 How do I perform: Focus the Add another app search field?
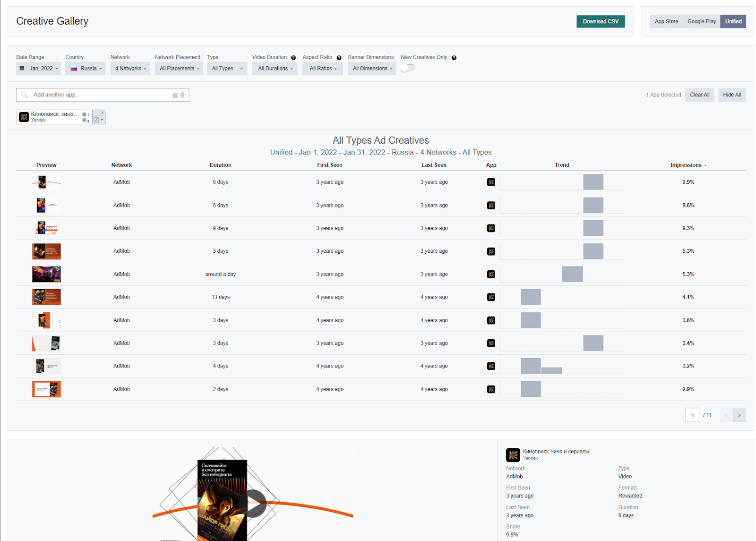tap(103, 95)
